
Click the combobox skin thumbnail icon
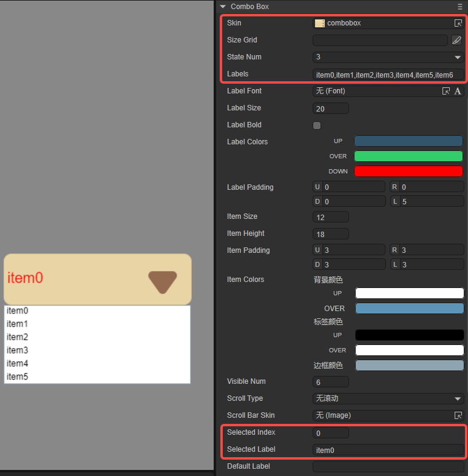click(319, 23)
